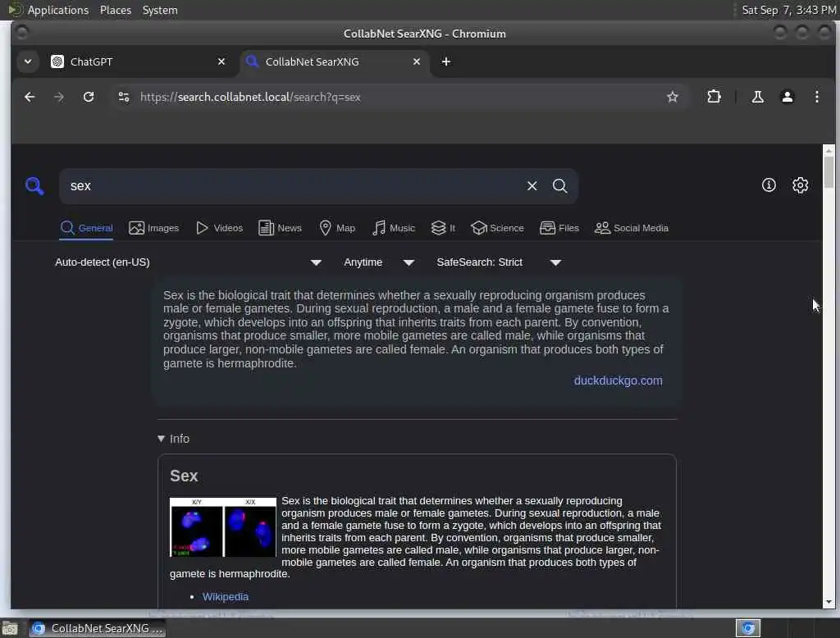The image size is (840, 638).
Task: Switch to Videos category
Action: tap(219, 228)
